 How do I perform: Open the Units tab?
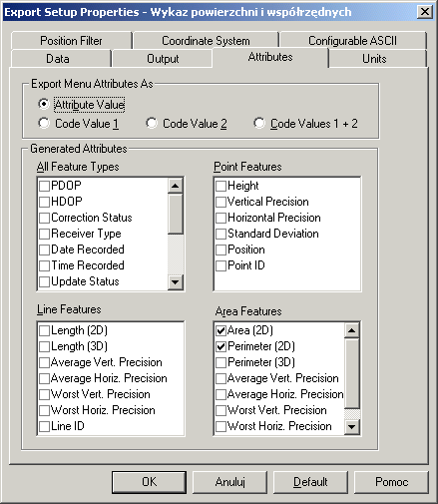coord(374,59)
